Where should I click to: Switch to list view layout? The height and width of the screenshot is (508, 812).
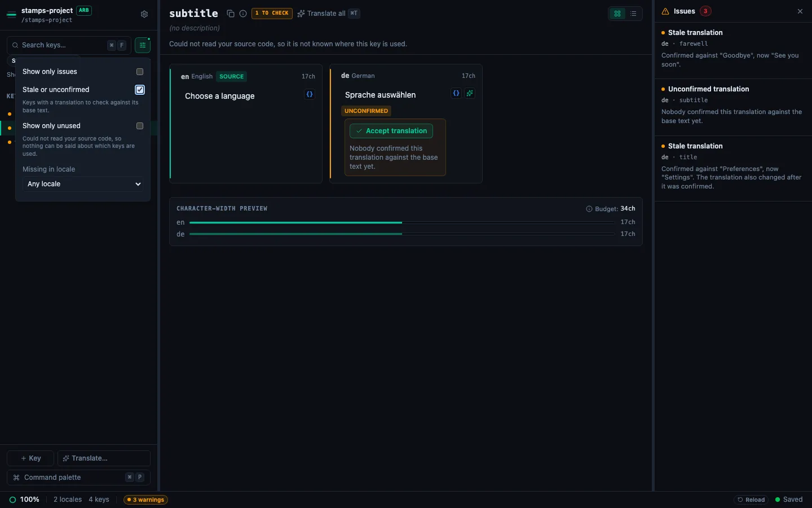tap(633, 14)
